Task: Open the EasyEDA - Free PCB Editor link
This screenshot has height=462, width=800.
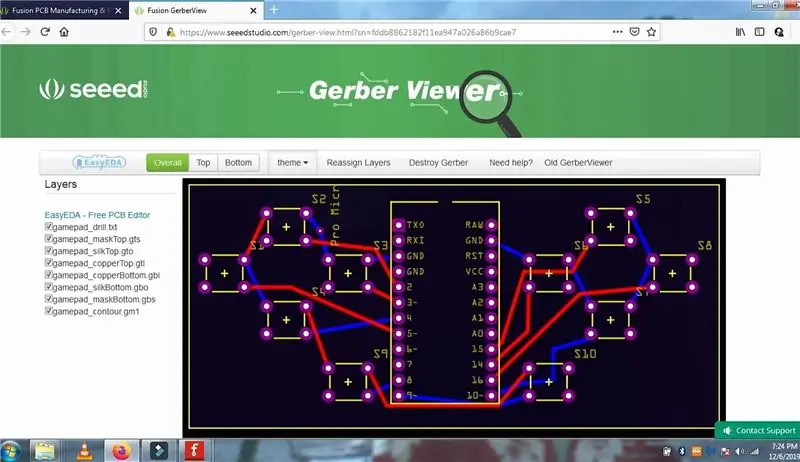Action: click(97, 215)
